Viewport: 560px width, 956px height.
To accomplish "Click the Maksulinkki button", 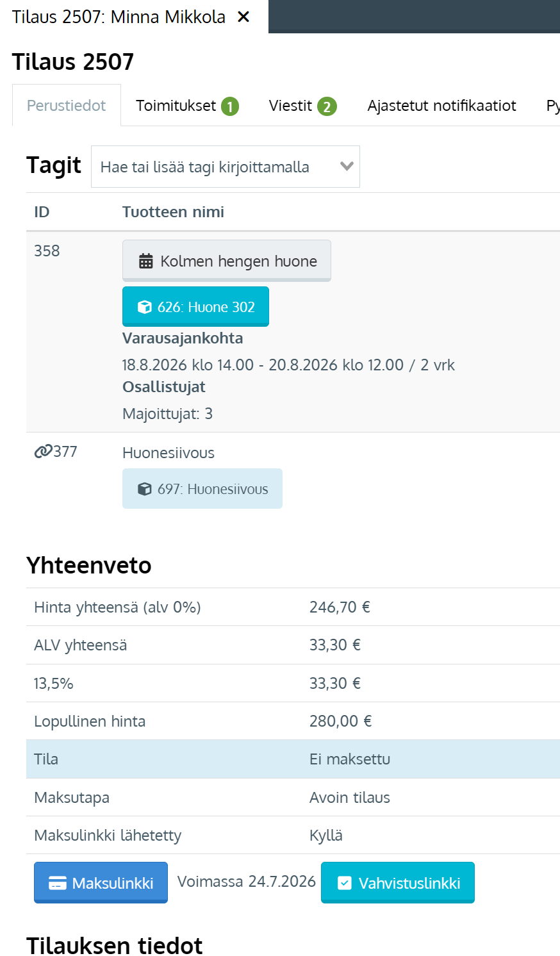I will click(x=101, y=883).
